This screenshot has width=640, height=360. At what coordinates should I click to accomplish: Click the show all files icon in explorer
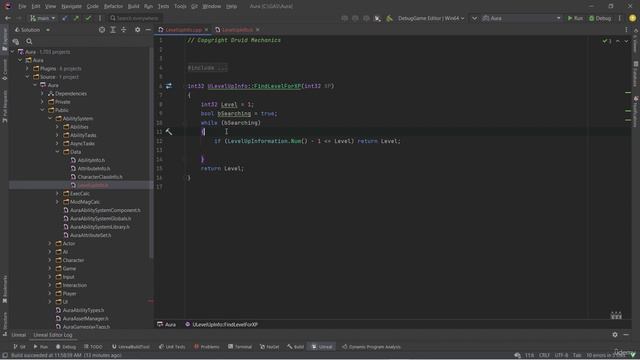tap(16, 41)
